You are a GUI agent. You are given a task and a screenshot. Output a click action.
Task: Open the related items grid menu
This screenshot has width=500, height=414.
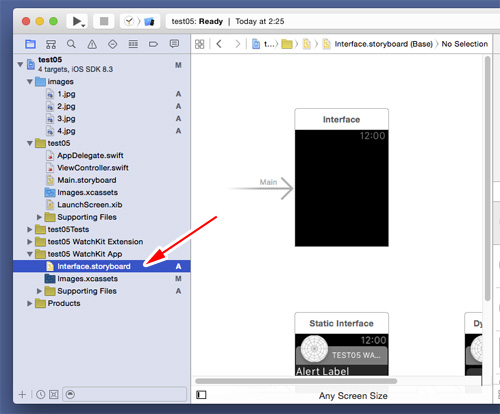(x=199, y=44)
